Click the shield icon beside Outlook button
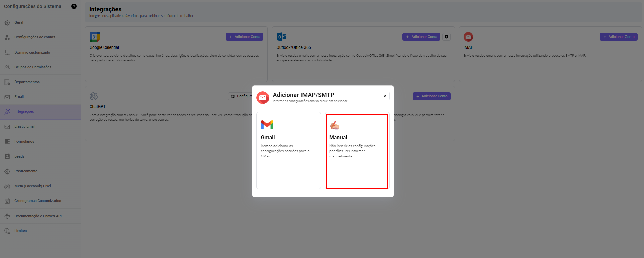Image resolution: width=644 pixels, height=258 pixels. pyautogui.click(x=446, y=37)
